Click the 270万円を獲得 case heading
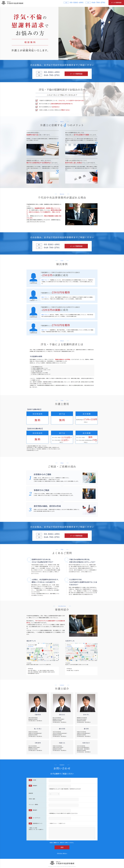 pos(55,325)
